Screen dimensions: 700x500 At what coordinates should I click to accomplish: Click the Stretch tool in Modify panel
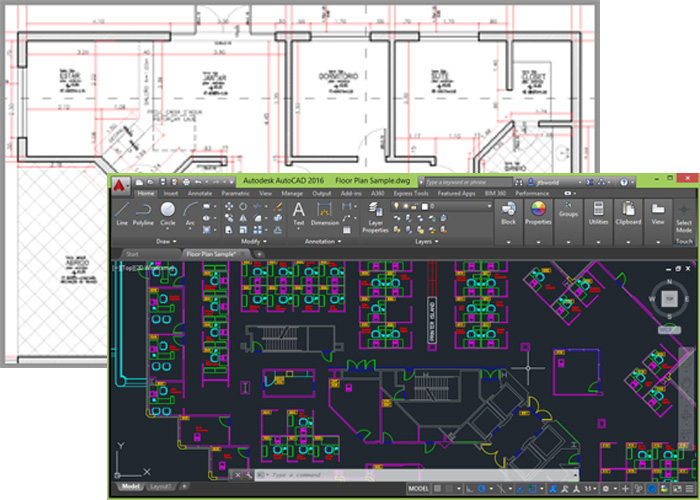229,229
